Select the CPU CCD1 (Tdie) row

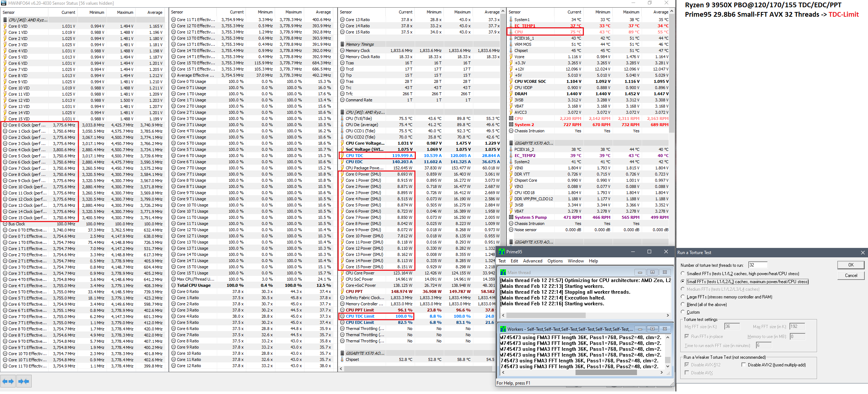419,131
